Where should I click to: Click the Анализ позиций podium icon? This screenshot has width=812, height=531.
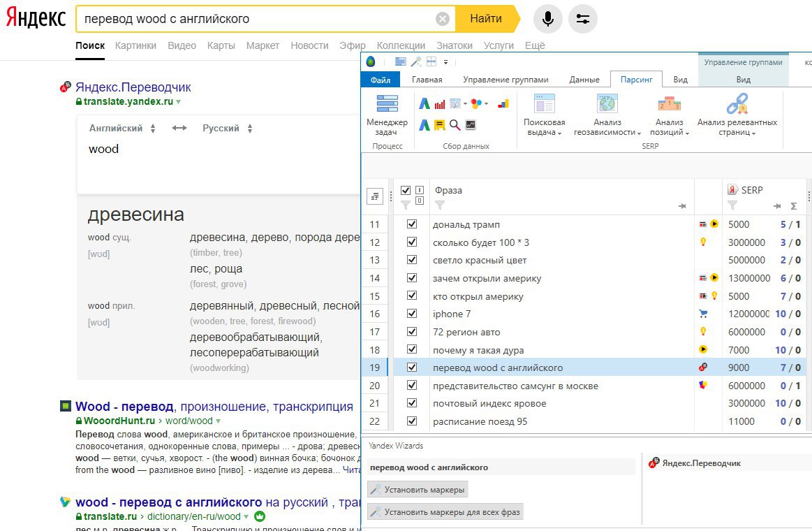(669, 103)
